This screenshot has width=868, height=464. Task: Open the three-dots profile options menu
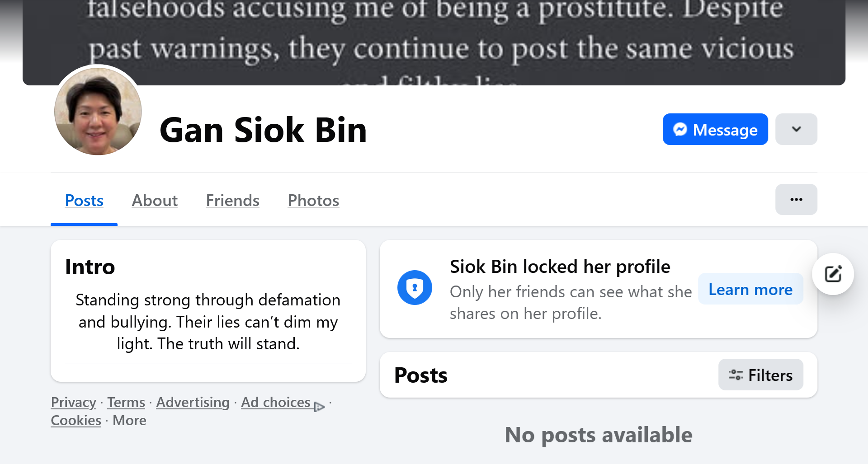(796, 200)
